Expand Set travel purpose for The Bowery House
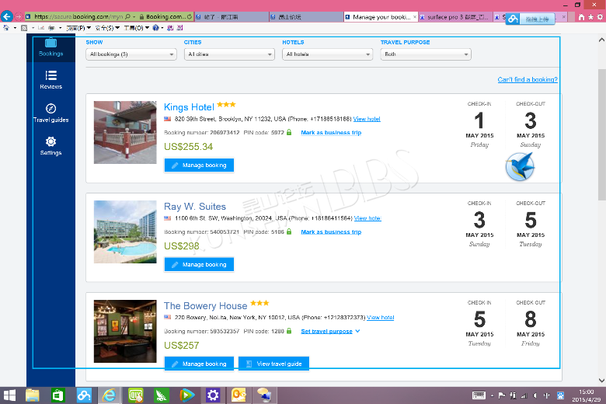 (330, 331)
